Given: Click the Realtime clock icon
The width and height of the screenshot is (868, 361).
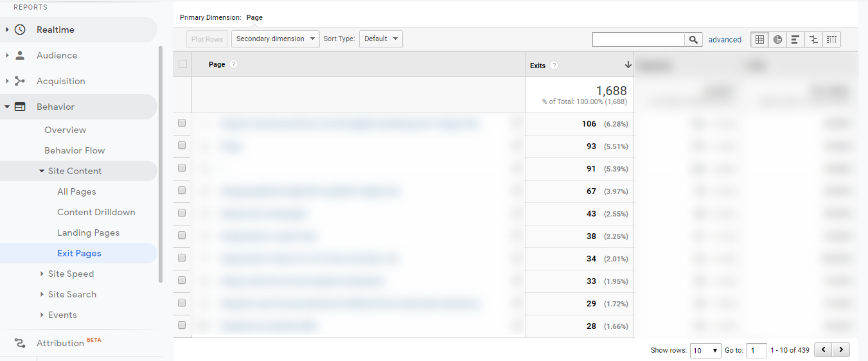Looking at the screenshot, I should click(x=20, y=30).
